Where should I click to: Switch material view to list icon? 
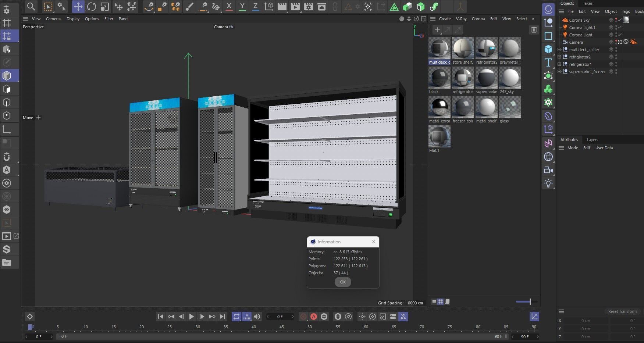point(434,301)
